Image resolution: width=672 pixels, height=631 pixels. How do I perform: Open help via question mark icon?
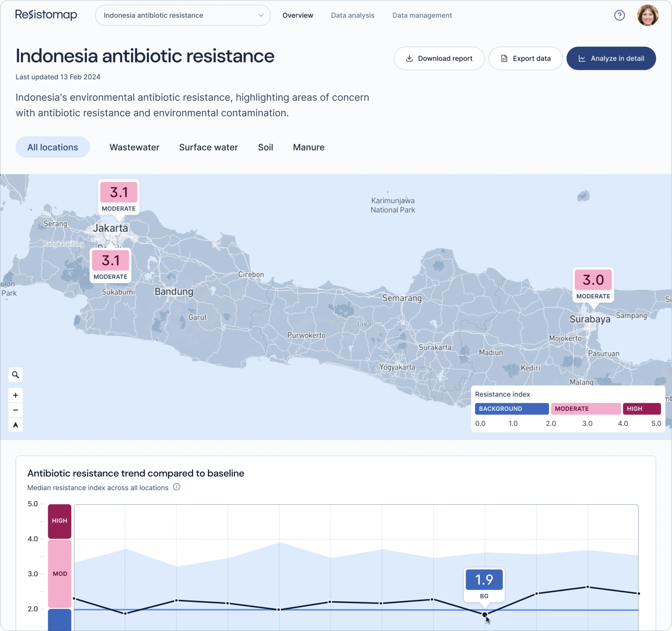(619, 15)
